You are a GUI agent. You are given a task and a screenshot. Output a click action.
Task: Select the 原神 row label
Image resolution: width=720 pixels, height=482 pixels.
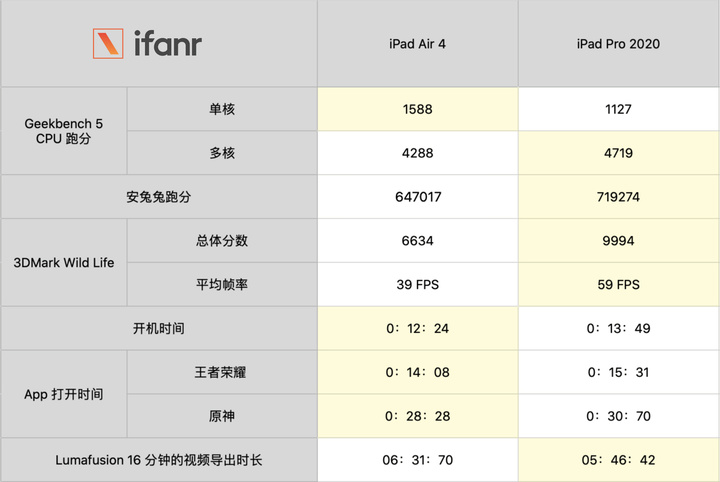(x=222, y=416)
